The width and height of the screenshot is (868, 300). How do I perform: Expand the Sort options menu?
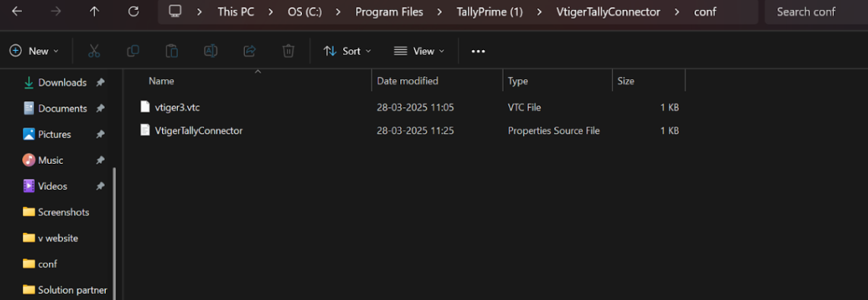(x=347, y=51)
